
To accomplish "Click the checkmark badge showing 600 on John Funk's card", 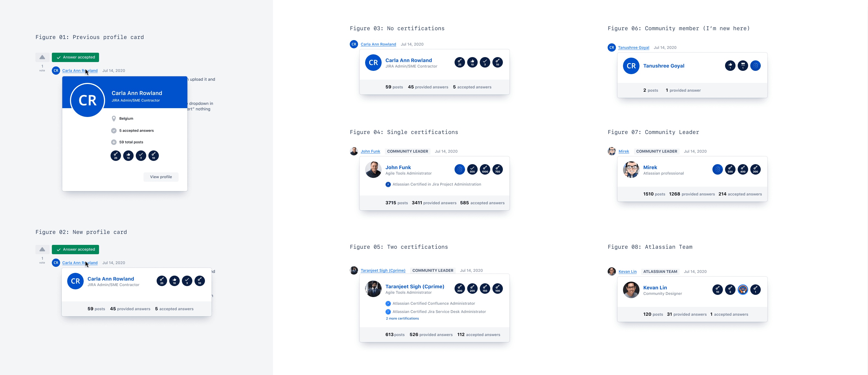I will 472,169.
